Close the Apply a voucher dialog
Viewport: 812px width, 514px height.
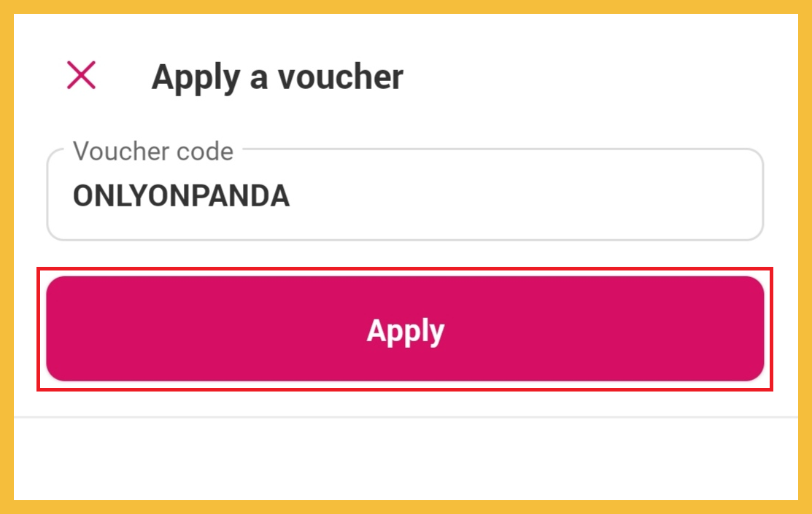(x=81, y=75)
